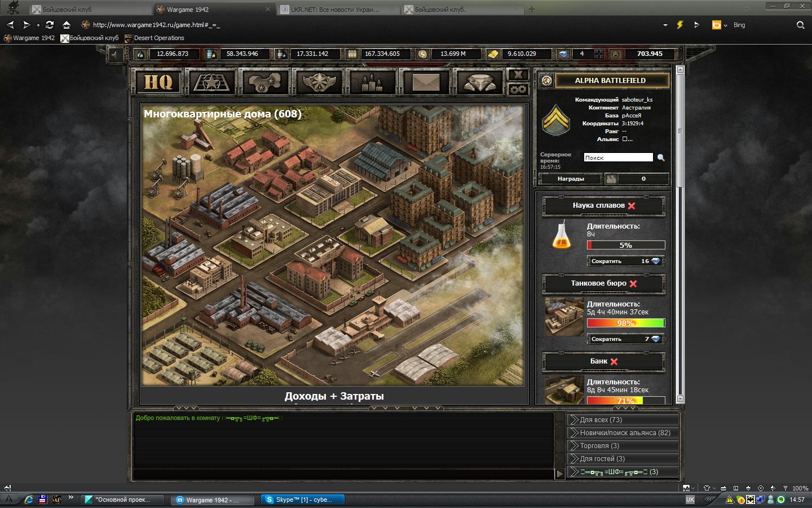Expand the Новички/поиск альянса (82) channel
The image size is (812, 508).
tap(623, 433)
